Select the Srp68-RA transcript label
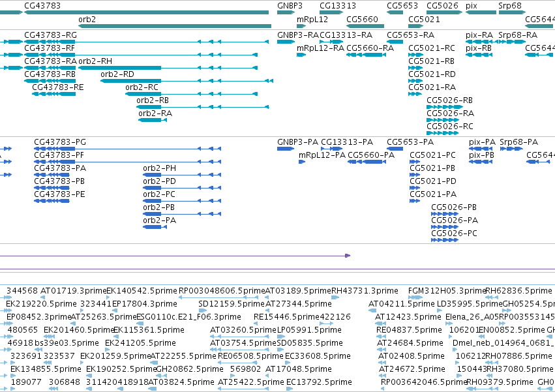This screenshot has height=392, width=555. (518, 35)
